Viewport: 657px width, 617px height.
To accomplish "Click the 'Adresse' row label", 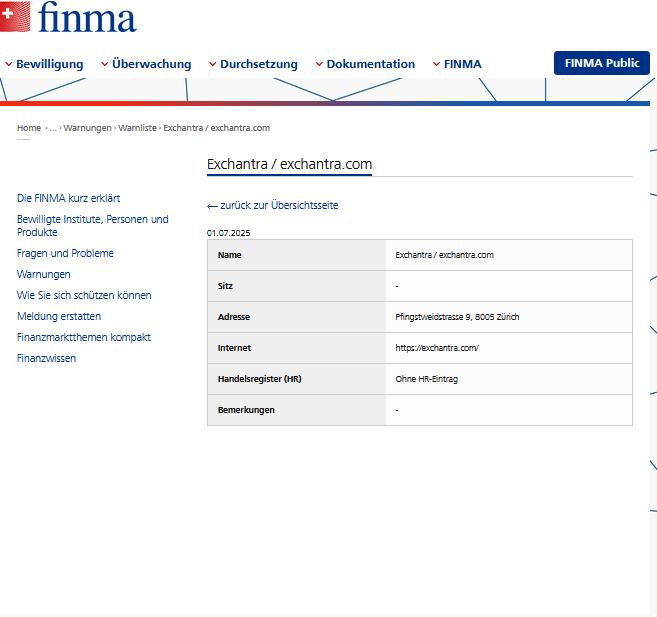I will coord(234,317).
